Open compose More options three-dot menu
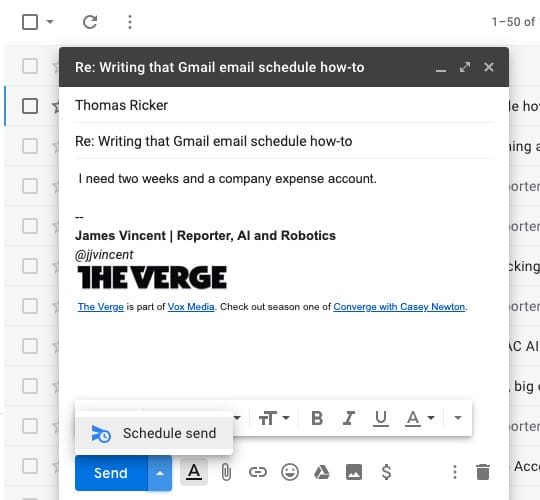The width and height of the screenshot is (540, 500). (x=455, y=472)
